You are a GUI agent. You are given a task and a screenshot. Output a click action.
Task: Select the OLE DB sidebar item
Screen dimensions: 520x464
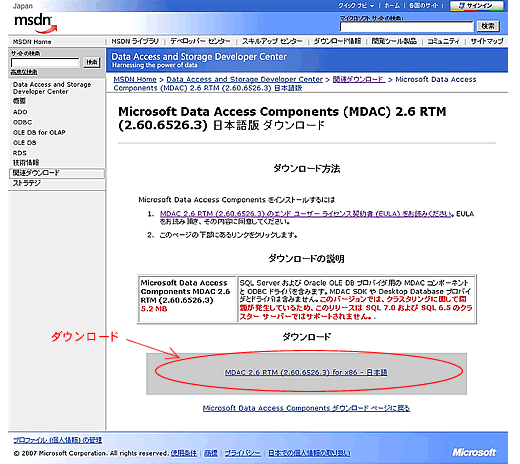click(x=24, y=143)
